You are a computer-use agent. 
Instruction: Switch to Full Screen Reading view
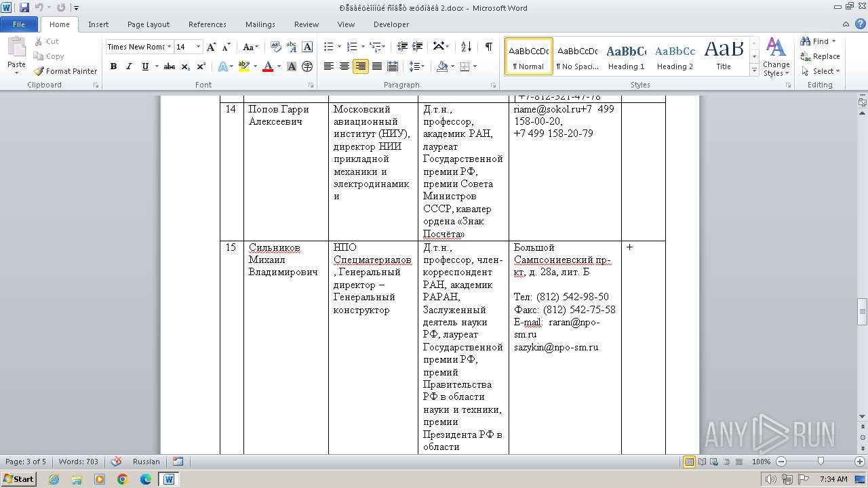tap(701, 462)
